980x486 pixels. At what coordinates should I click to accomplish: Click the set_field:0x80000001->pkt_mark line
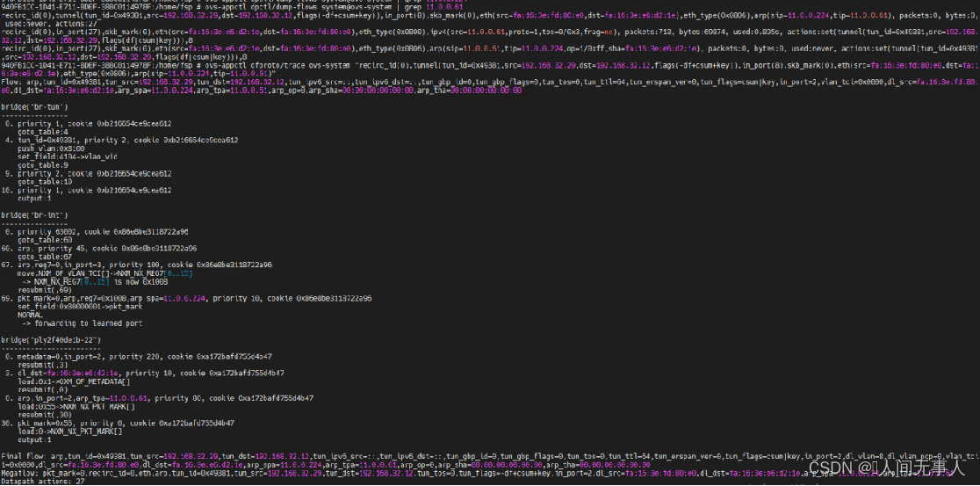(80, 307)
